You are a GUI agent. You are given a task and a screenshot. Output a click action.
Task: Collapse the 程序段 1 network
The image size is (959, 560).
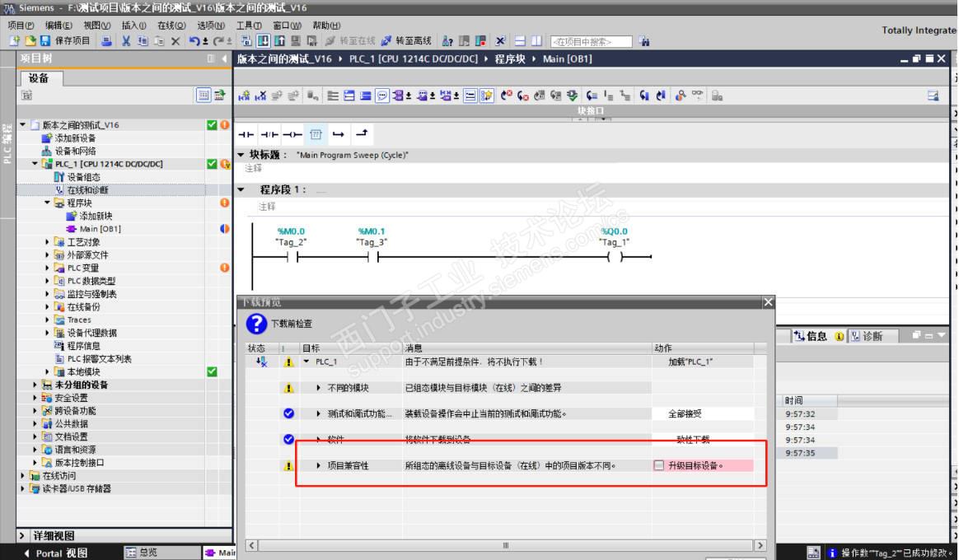241,189
